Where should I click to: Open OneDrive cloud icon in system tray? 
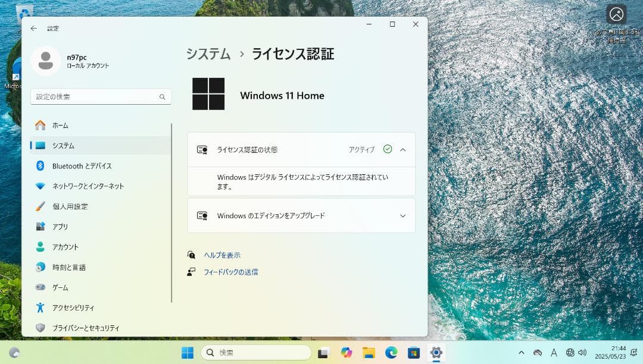click(537, 353)
